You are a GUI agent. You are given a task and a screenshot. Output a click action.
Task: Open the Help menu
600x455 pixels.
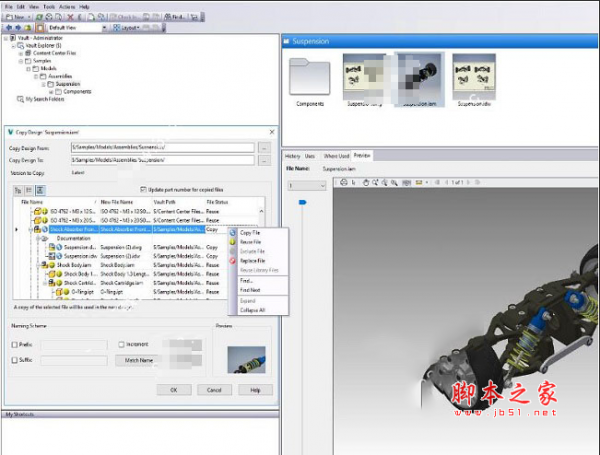coord(84,7)
